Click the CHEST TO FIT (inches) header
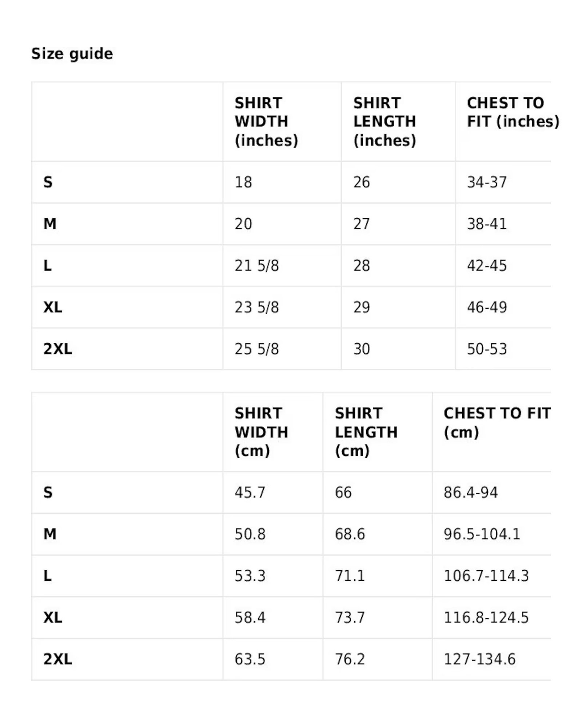The height and width of the screenshot is (728, 582). [x=512, y=112]
